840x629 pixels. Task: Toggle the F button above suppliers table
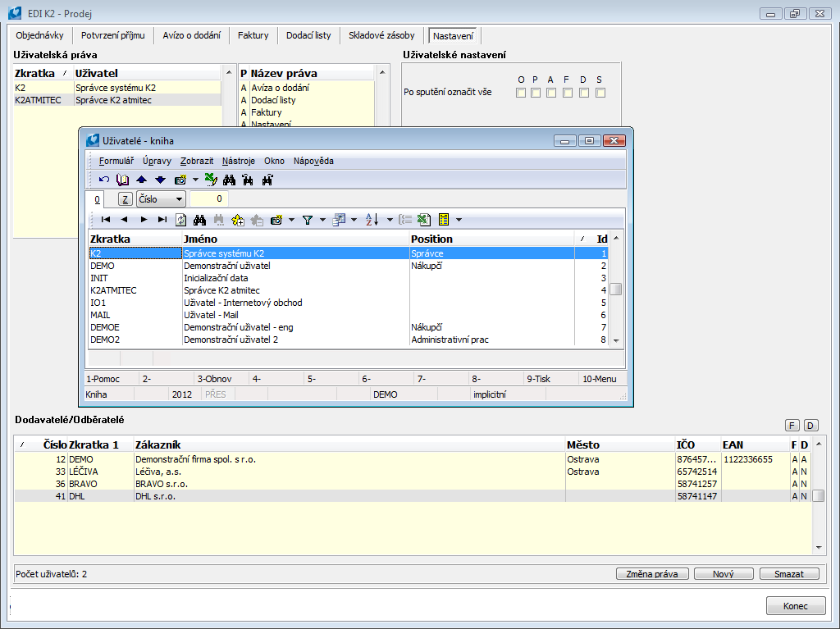pyautogui.click(x=792, y=426)
